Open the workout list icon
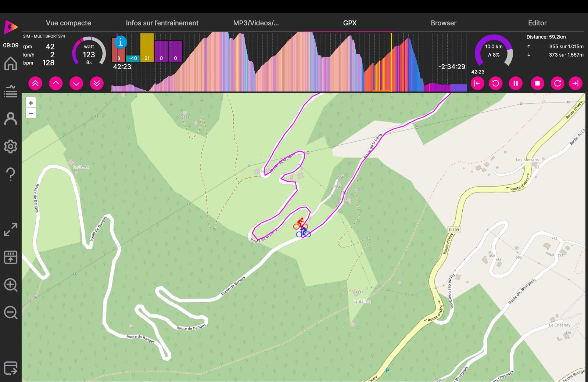 (11, 91)
